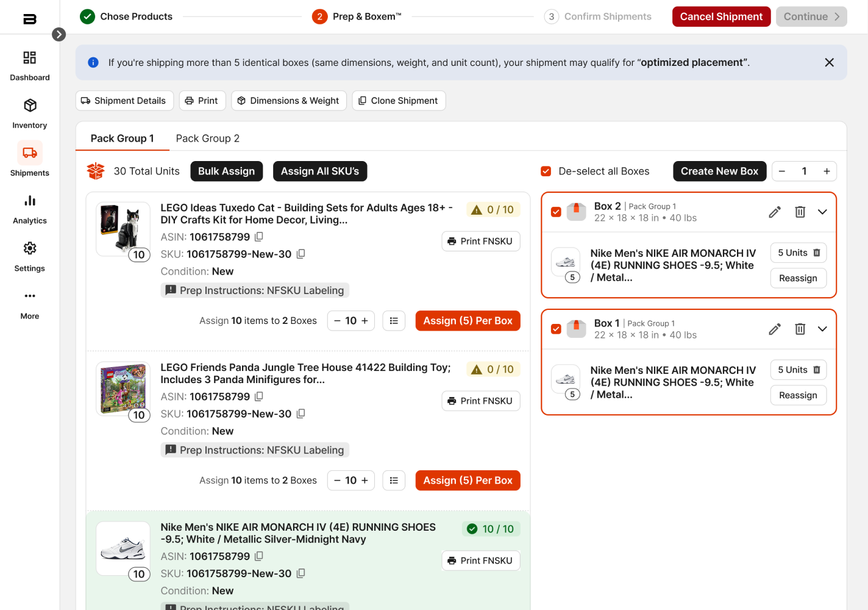Decrease new box count with minus
The width and height of the screenshot is (868, 610).
782,171
